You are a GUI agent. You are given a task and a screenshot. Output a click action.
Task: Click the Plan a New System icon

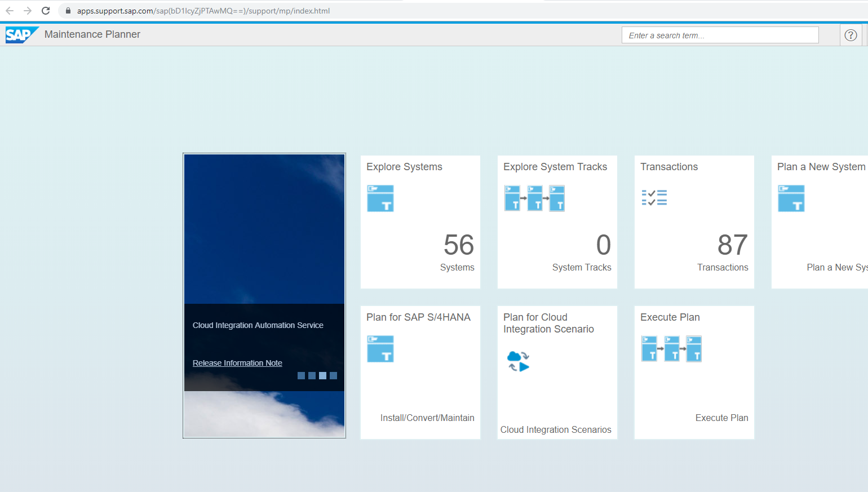click(x=791, y=198)
